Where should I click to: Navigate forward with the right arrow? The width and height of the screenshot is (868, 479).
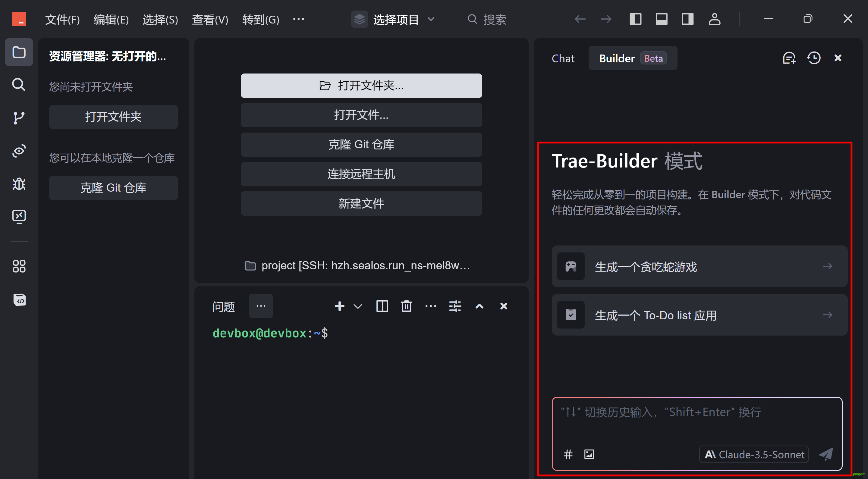click(606, 19)
